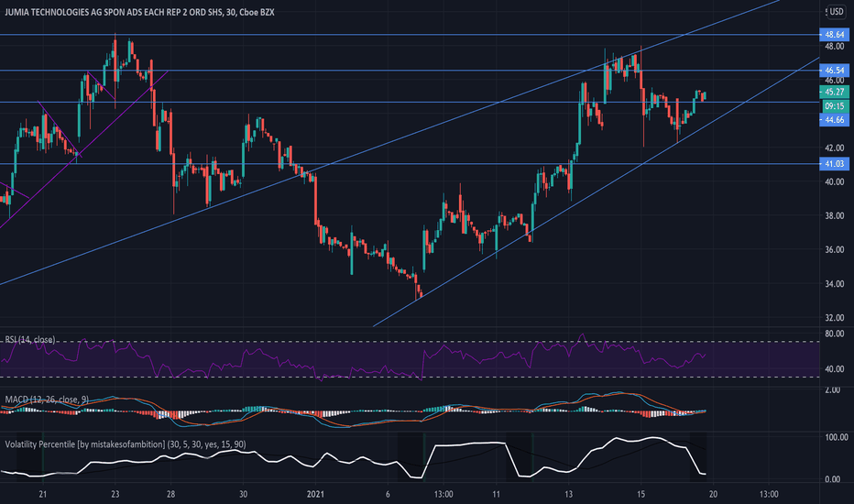Click the 2.00 MACD scale value
This screenshot has width=854, height=504.
pos(832,390)
